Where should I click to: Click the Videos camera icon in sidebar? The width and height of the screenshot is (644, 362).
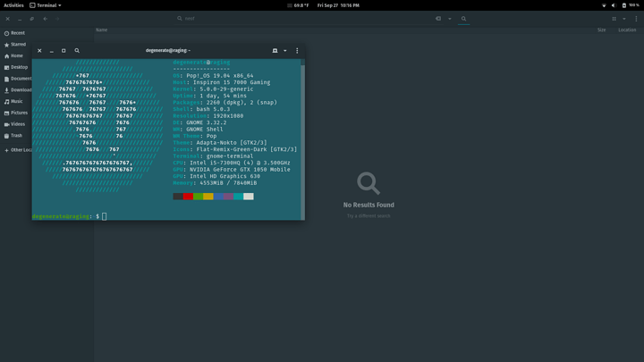tap(6, 124)
